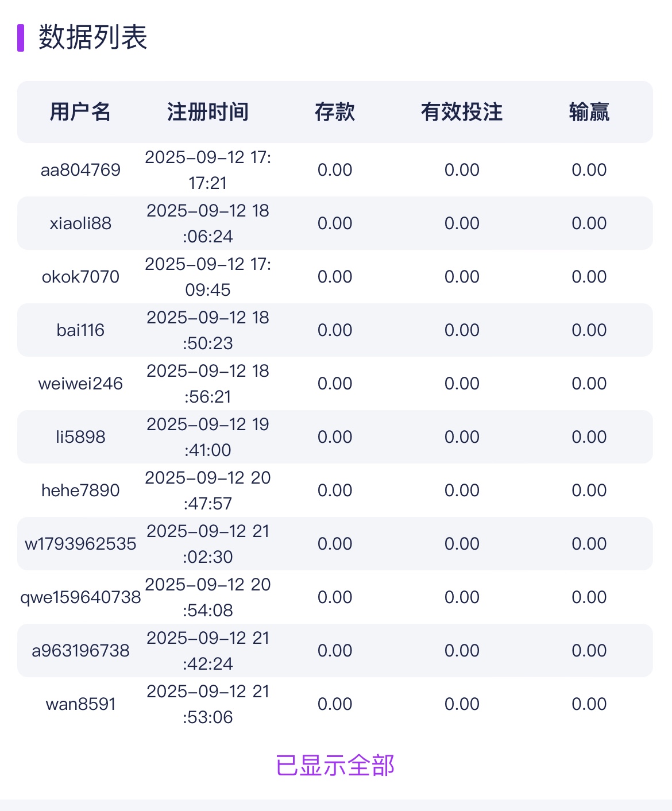Viewport: 672px width, 811px height.
Task: Click the 数据列表 section title
Action: 93,38
